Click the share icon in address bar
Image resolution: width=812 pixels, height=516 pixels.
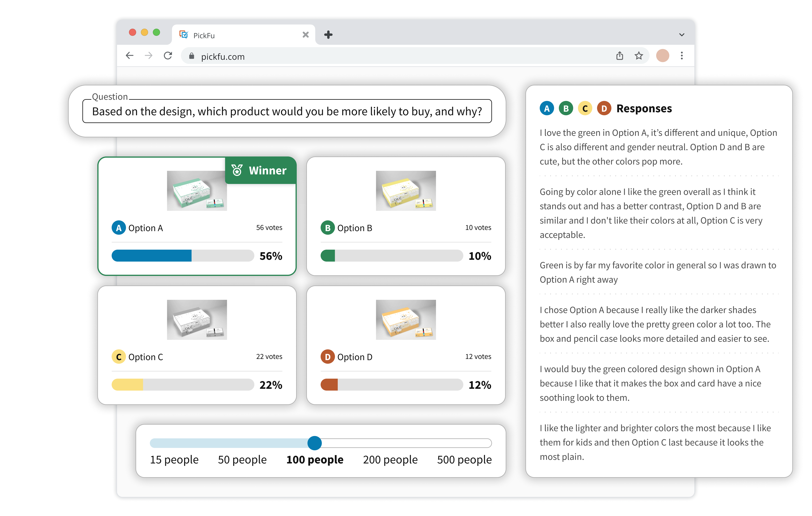(620, 56)
